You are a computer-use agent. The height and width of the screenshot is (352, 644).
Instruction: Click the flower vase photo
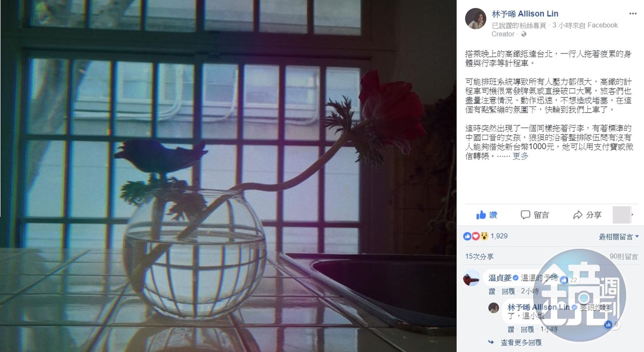pos(228,176)
